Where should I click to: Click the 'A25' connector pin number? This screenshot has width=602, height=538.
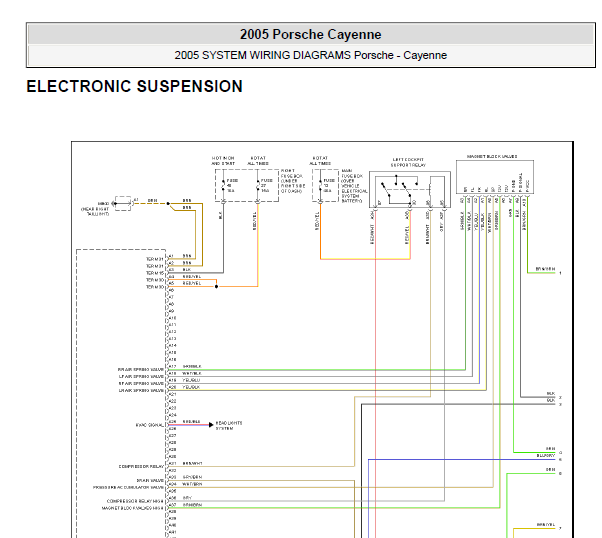tap(172, 422)
